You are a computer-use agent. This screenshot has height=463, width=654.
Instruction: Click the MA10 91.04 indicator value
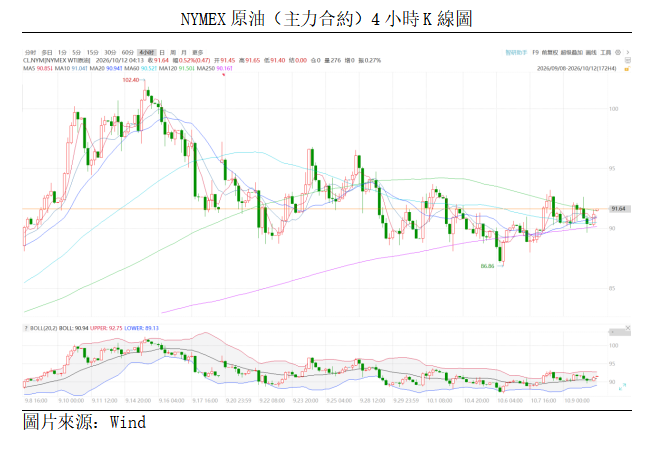pyautogui.click(x=71, y=68)
